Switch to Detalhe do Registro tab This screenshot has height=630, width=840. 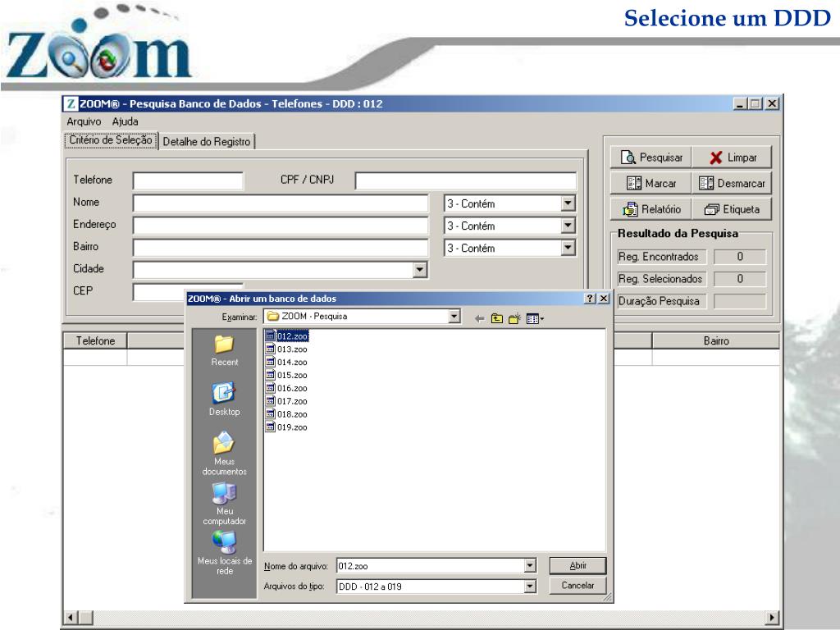pyautogui.click(x=207, y=142)
